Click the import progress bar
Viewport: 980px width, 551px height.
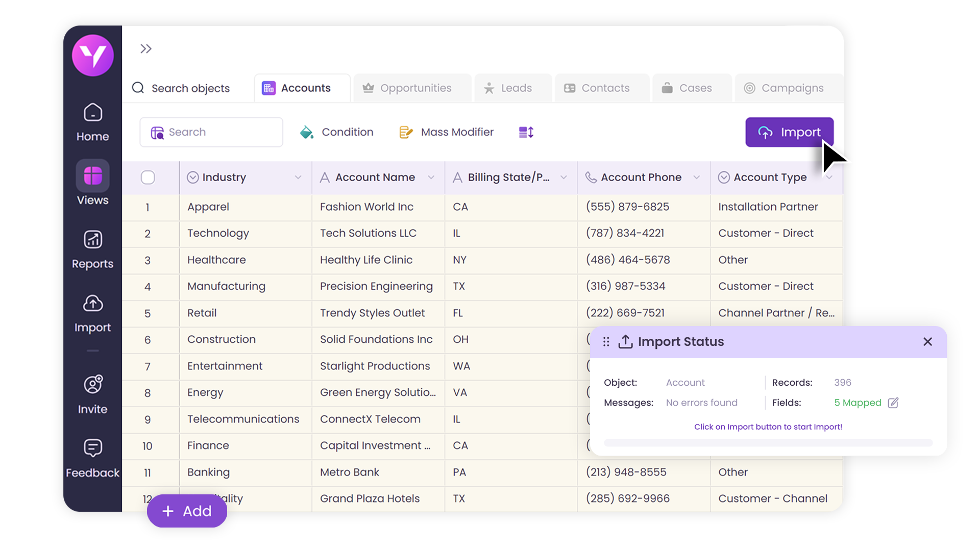tap(768, 443)
